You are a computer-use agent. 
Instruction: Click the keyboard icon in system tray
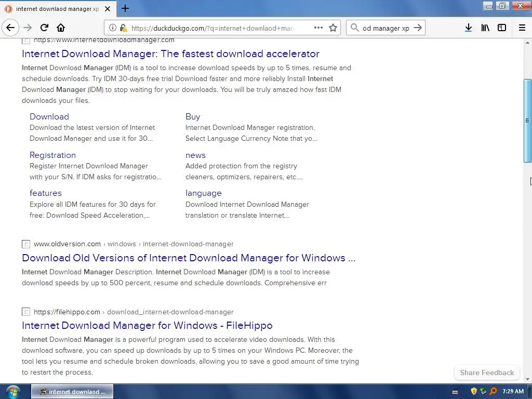[455, 392]
